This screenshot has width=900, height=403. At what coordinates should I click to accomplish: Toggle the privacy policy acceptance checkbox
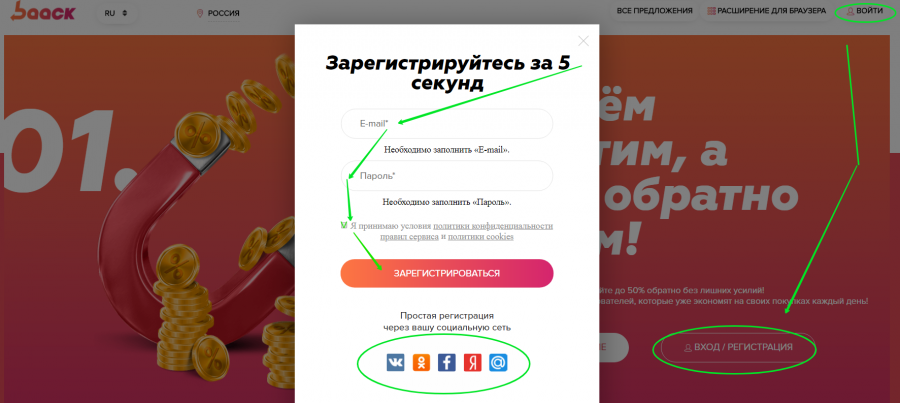[x=344, y=225]
